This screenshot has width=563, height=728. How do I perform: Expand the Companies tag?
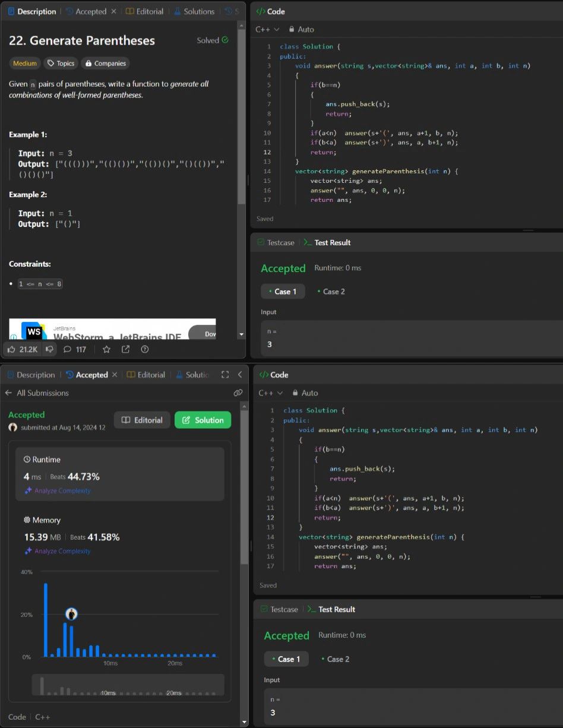(x=105, y=64)
